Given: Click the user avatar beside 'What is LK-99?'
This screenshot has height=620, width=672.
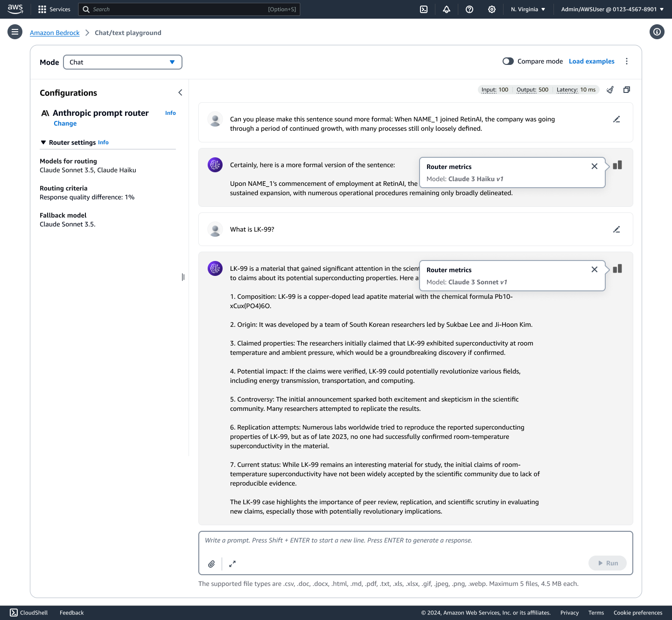Looking at the screenshot, I should (x=215, y=229).
